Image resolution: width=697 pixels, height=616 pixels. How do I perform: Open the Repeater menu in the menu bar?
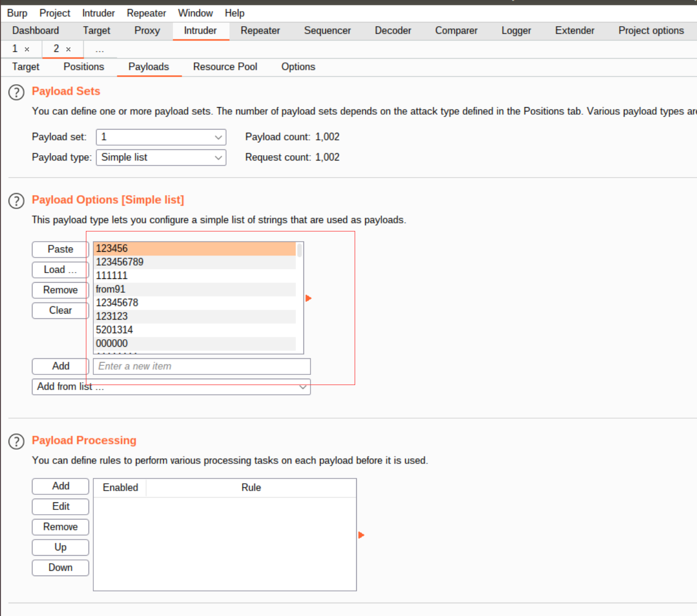coord(146,13)
